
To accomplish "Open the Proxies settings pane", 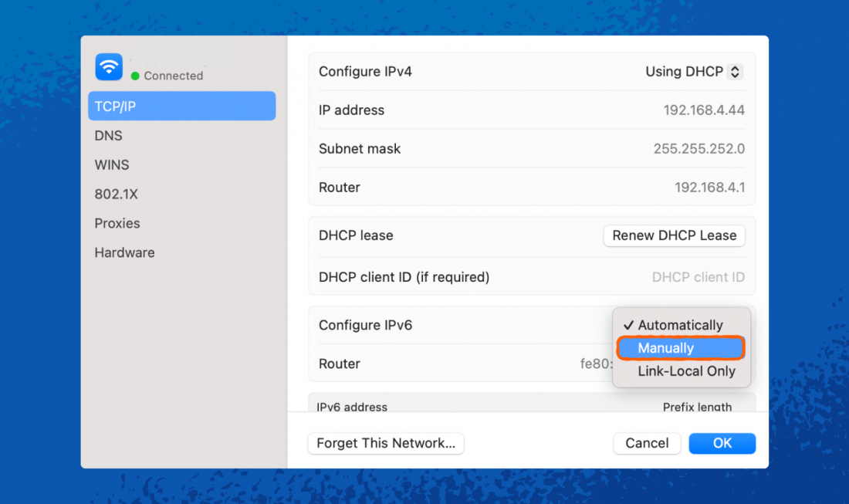I will click(117, 223).
